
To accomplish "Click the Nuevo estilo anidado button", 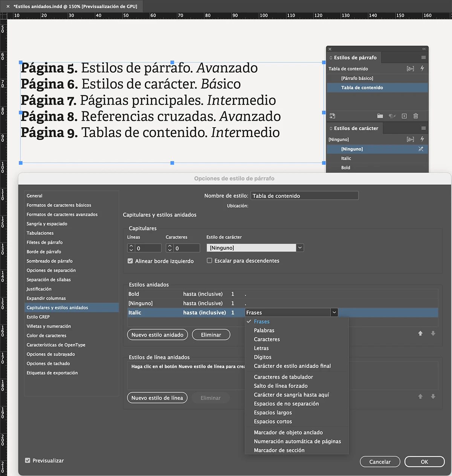I will [x=157, y=335].
